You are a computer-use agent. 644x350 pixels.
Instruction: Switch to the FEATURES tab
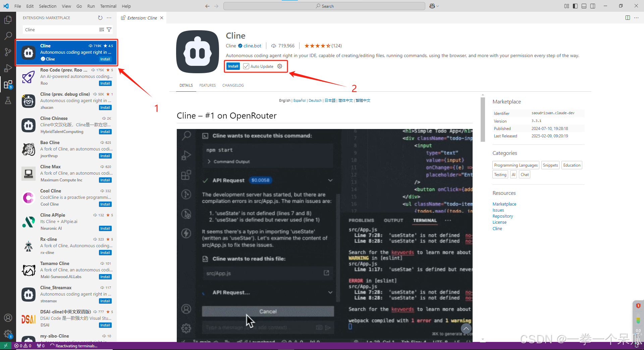pyautogui.click(x=208, y=85)
